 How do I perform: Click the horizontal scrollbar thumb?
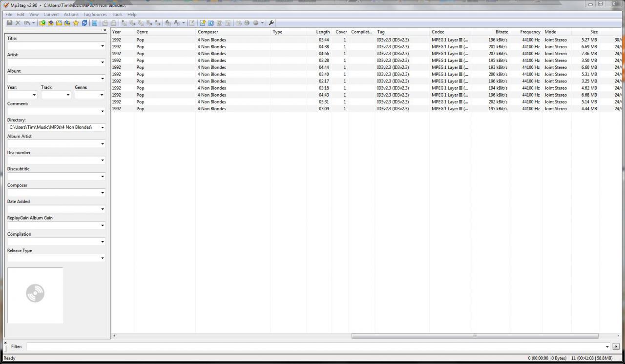click(474, 336)
